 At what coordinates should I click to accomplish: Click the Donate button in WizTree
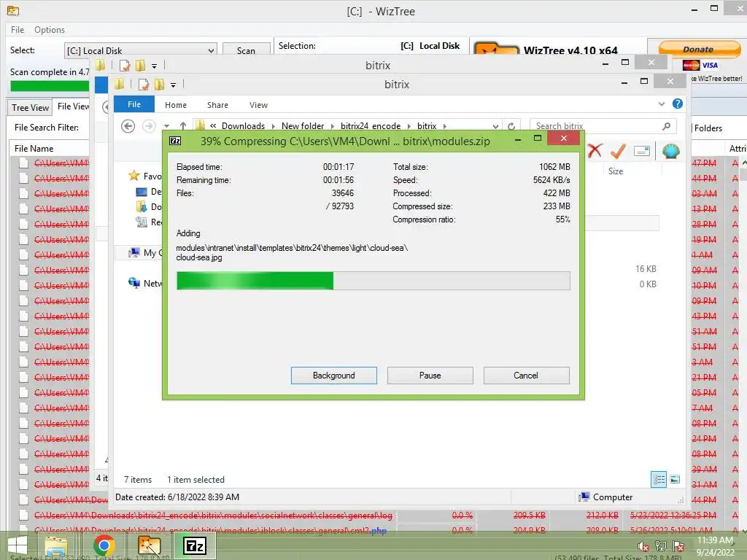coord(698,49)
